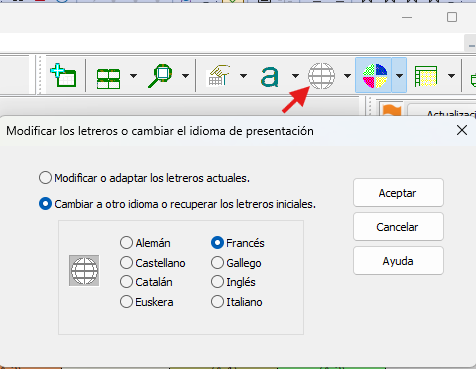Open the dropdown beside the window layout icon
Screen dimensions: 476x369
(133, 76)
